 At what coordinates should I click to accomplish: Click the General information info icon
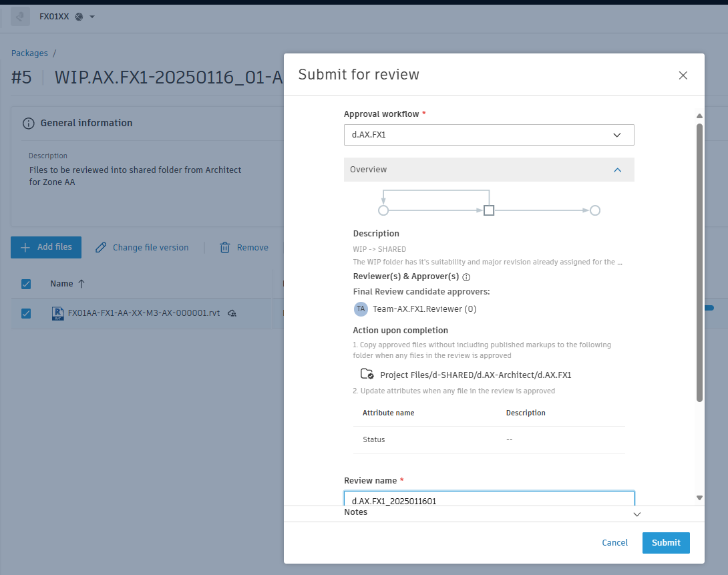[28, 123]
